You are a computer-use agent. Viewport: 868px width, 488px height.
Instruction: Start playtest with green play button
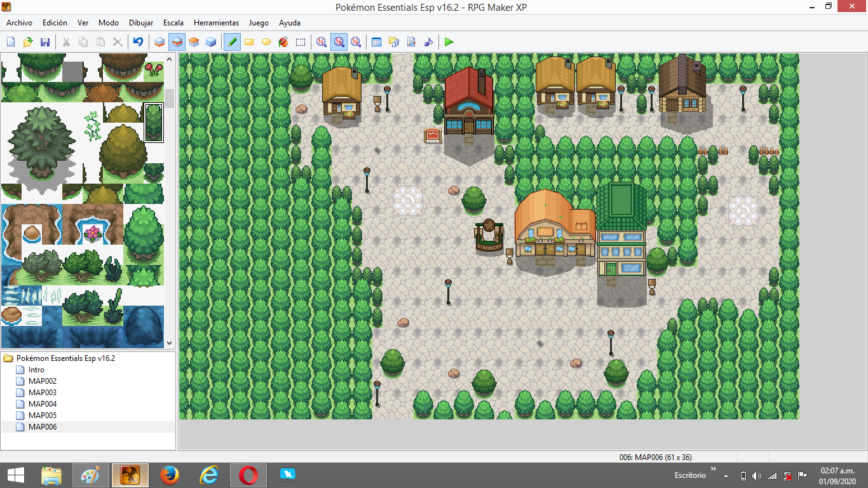pyautogui.click(x=449, y=42)
